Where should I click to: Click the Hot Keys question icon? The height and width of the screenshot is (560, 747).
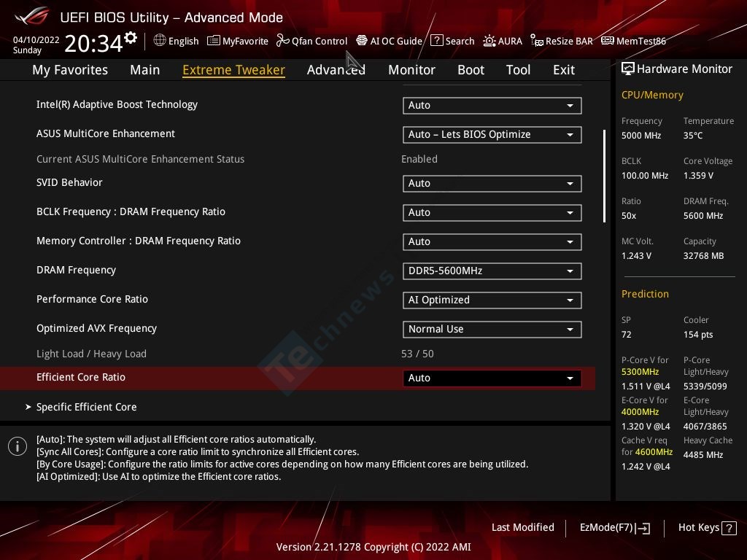[x=729, y=528]
